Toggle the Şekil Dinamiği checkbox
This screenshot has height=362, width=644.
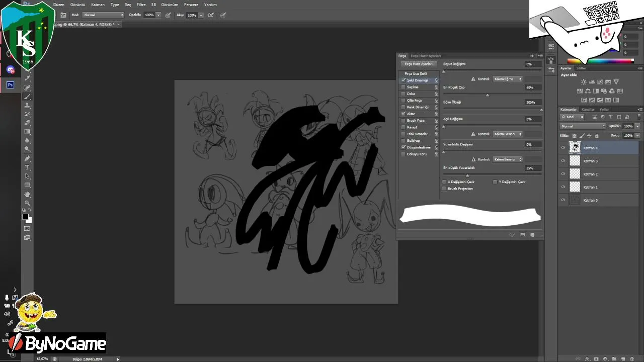coord(404,80)
